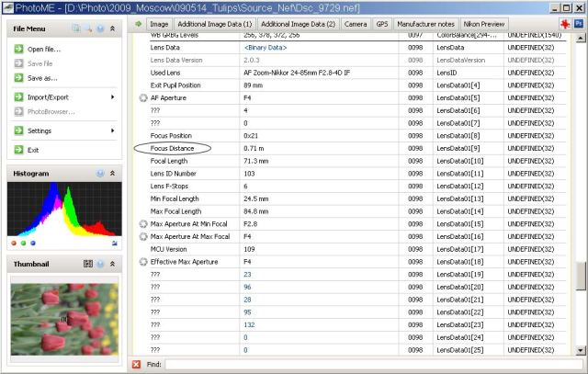The width and height of the screenshot is (588, 374).
Task: Choose Save as… in File Menu
Action: (42, 78)
